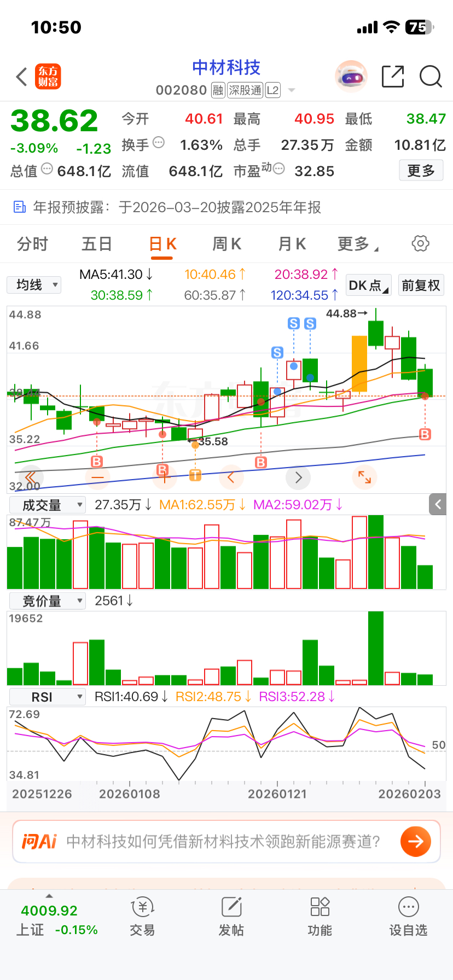Tap the 中材科技 stock title
Image resolution: width=453 pixels, height=980 pixels.
pos(226,68)
